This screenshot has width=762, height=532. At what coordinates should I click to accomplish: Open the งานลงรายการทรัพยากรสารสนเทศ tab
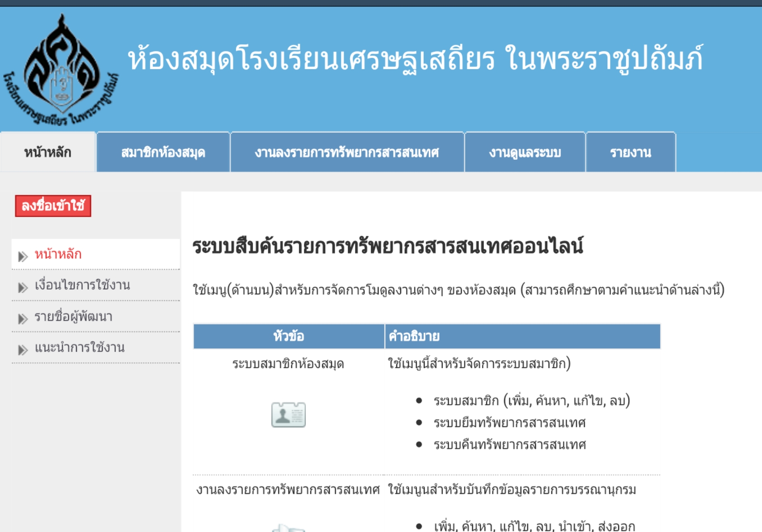point(347,152)
